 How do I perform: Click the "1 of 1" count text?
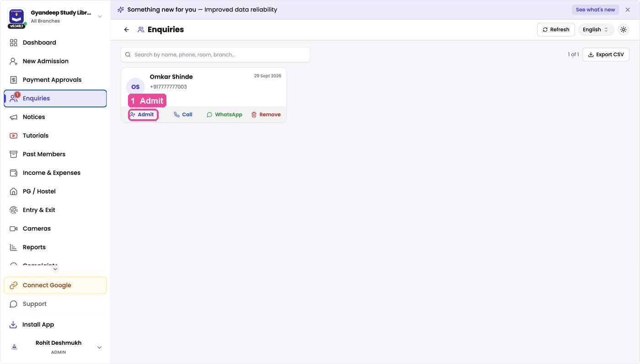573,54
